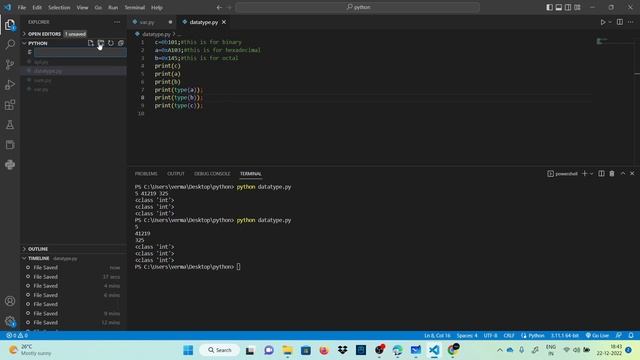Customize layout icon in title bar
Screen dimensions: 640x360
577,7
